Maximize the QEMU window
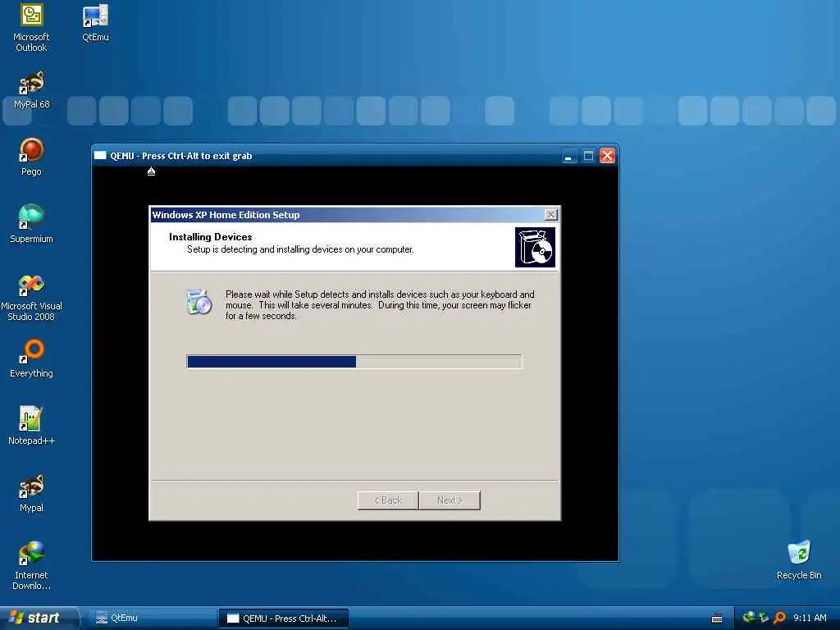Viewport: 840px width, 630px height. point(588,156)
